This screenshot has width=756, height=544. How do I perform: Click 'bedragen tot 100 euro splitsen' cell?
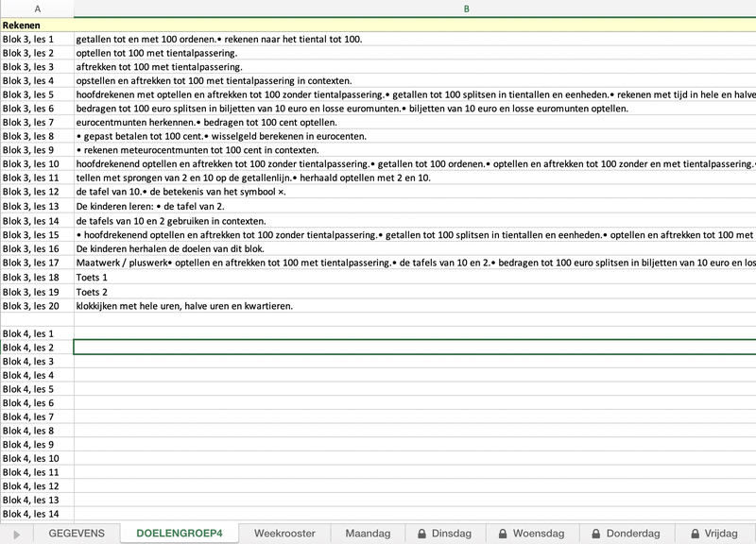pos(415,109)
